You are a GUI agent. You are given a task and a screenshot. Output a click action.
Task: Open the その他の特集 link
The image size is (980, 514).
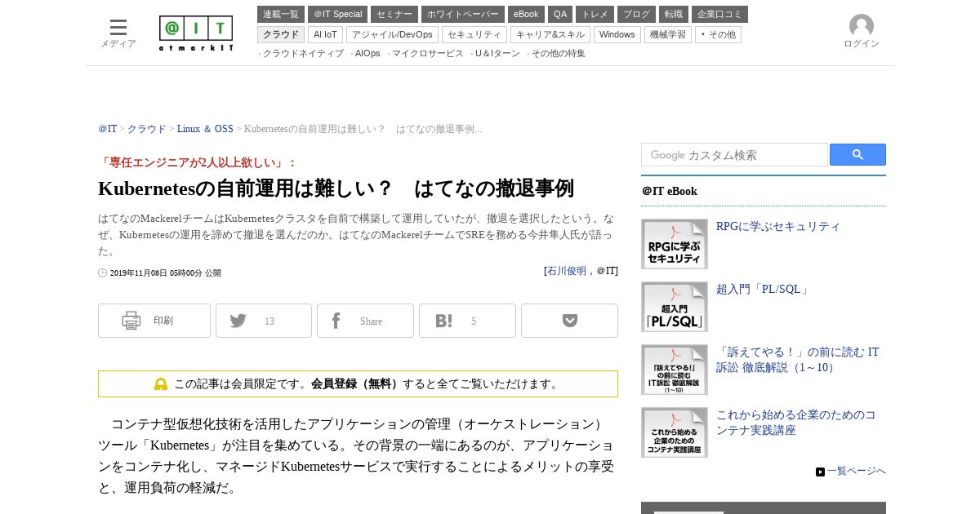point(559,54)
